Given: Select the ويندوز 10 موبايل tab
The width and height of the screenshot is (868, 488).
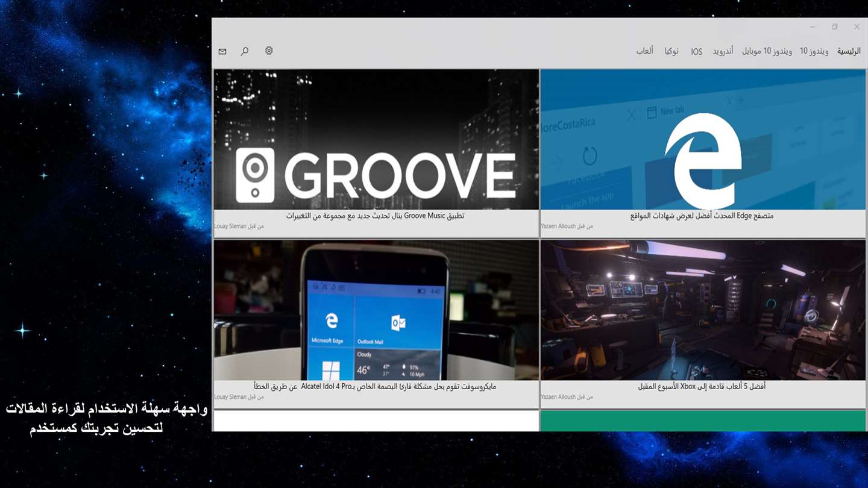Looking at the screenshot, I should (x=767, y=51).
